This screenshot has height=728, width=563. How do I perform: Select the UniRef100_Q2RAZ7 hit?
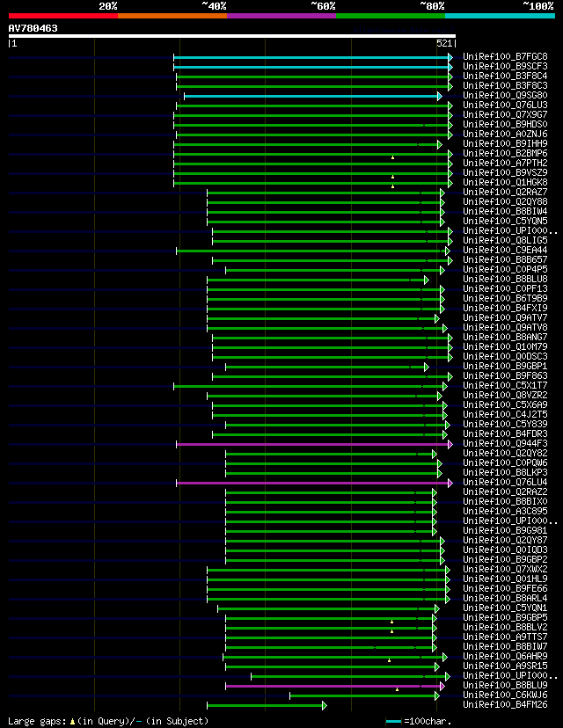point(506,193)
